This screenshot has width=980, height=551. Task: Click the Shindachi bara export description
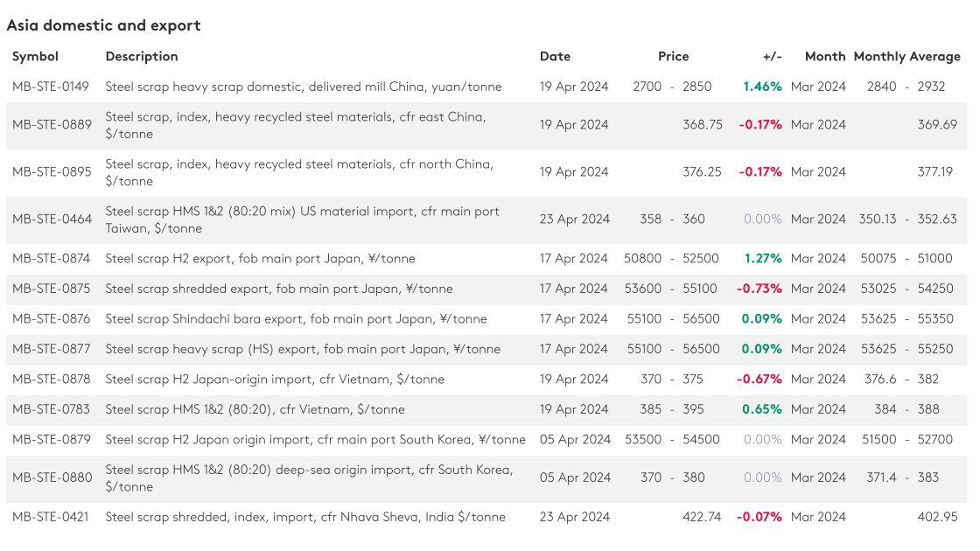pos(296,319)
